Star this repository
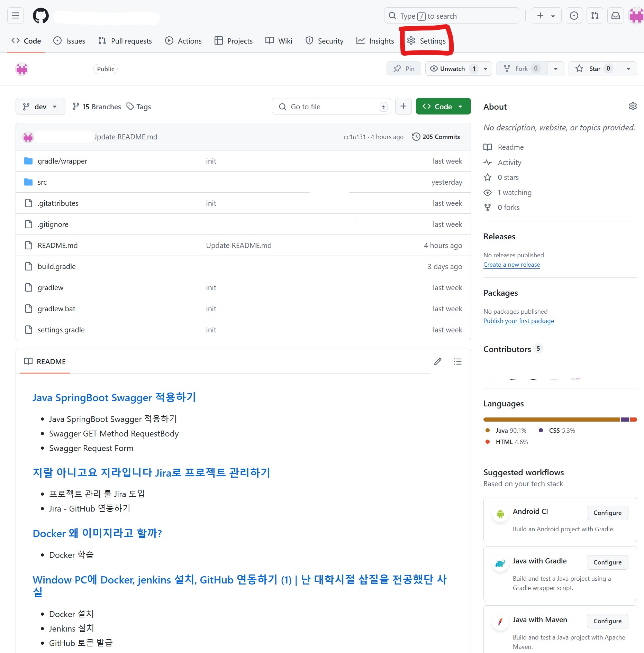 click(x=594, y=68)
